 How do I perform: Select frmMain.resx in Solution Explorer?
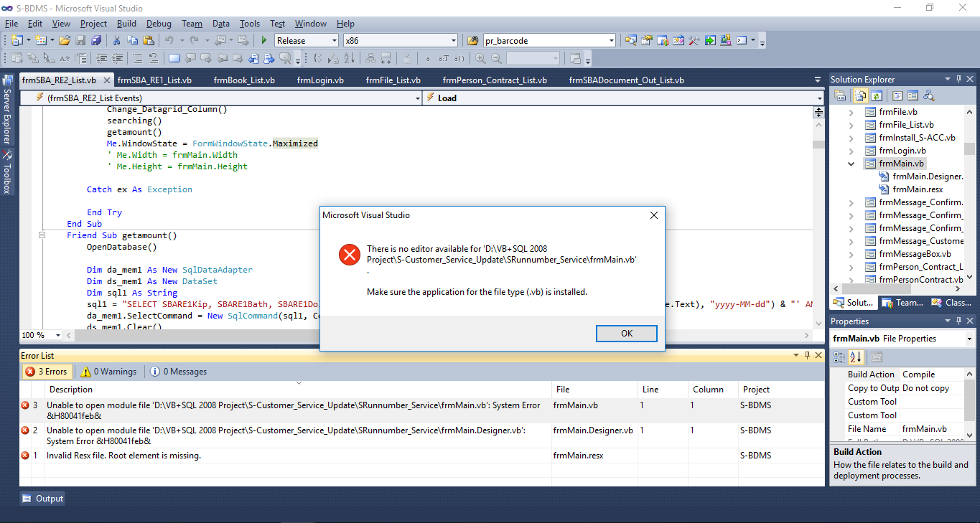[918, 189]
